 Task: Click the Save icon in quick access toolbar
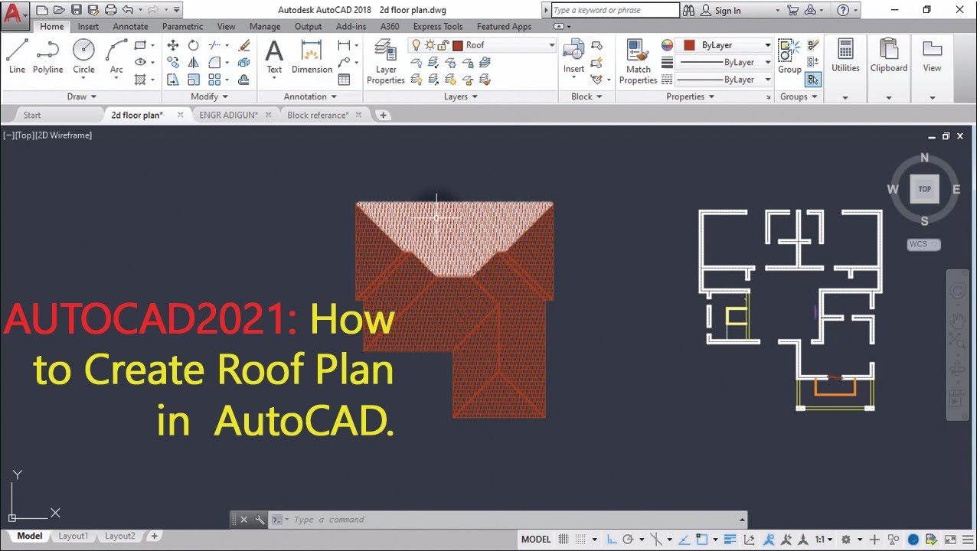[x=77, y=10]
